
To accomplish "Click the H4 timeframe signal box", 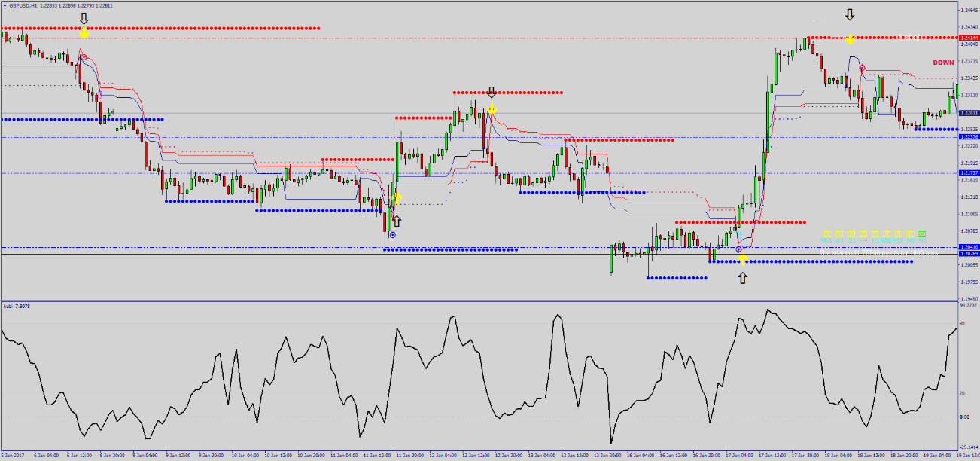I will point(863,234).
